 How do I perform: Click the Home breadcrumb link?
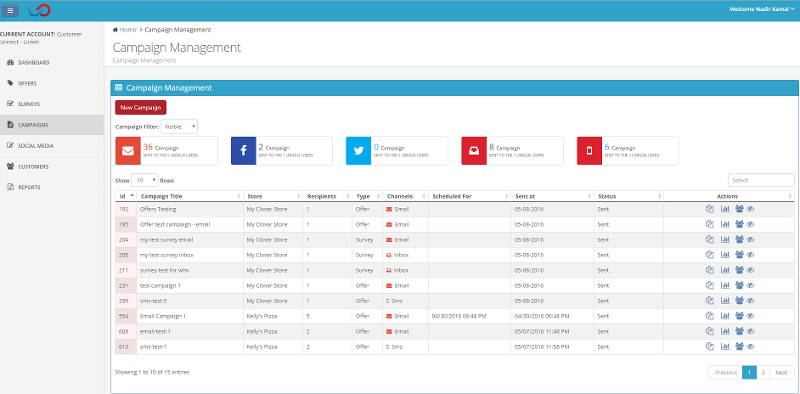click(x=128, y=30)
